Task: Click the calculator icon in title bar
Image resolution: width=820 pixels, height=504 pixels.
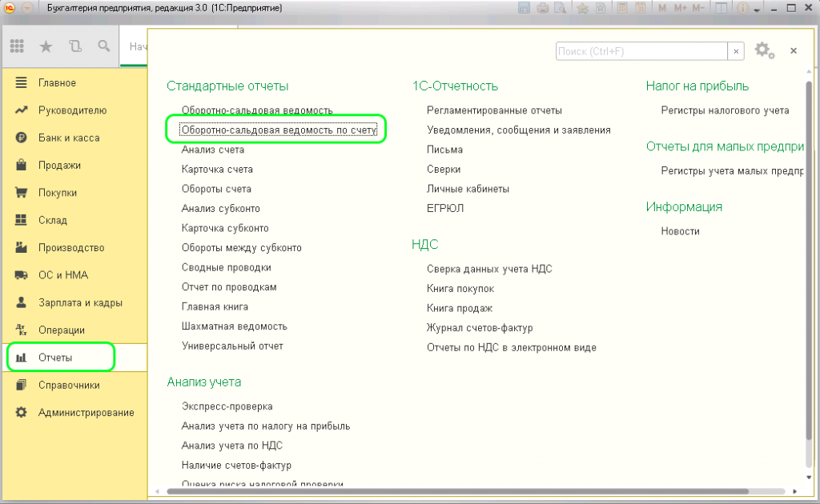Action: point(621,8)
